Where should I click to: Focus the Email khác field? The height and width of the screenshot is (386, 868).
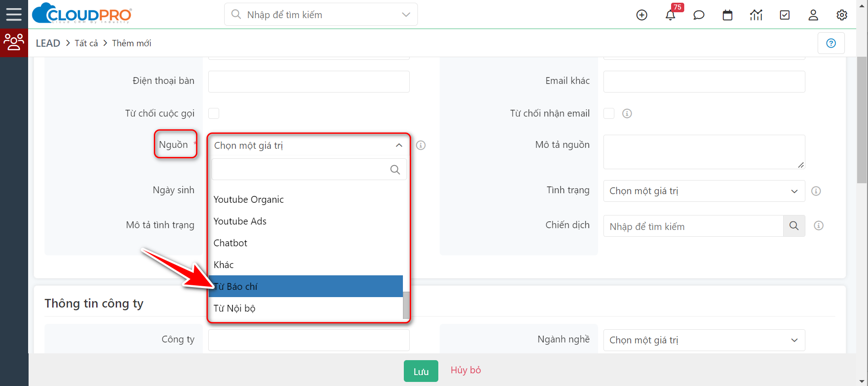pyautogui.click(x=704, y=82)
